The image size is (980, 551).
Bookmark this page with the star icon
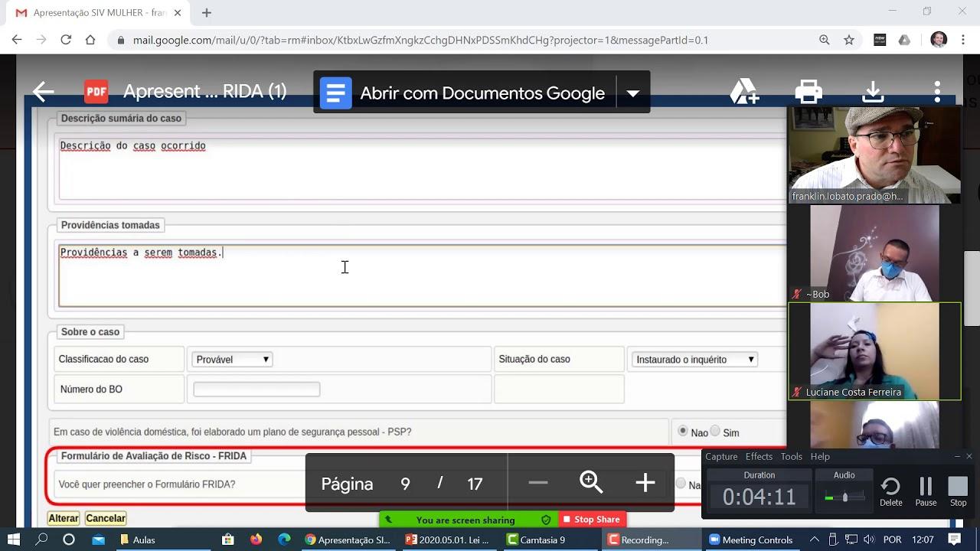pyautogui.click(x=849, y=40)
